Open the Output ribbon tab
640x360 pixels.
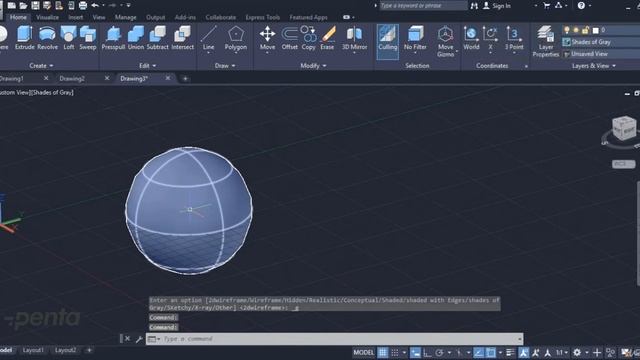[x=156, y=17]
